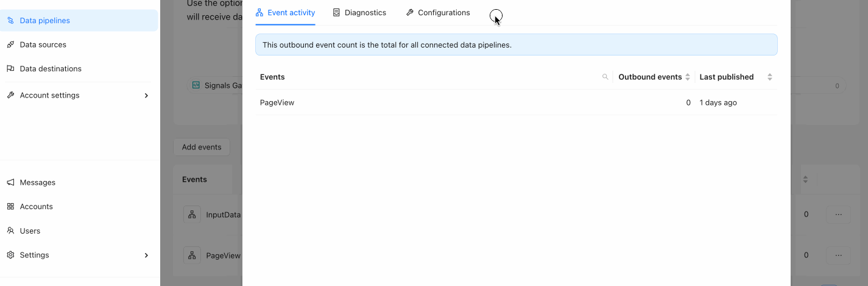Select the Event activity tab
The width and height of the screenshot is (868, 286).
pos(285,12)
